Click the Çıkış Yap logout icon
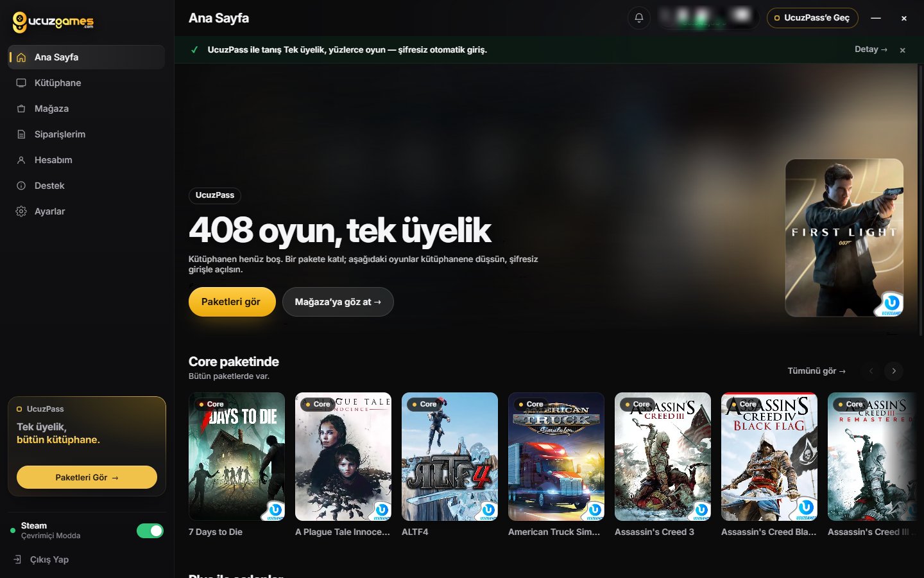The image size is (924, 578). coord(18,559)
